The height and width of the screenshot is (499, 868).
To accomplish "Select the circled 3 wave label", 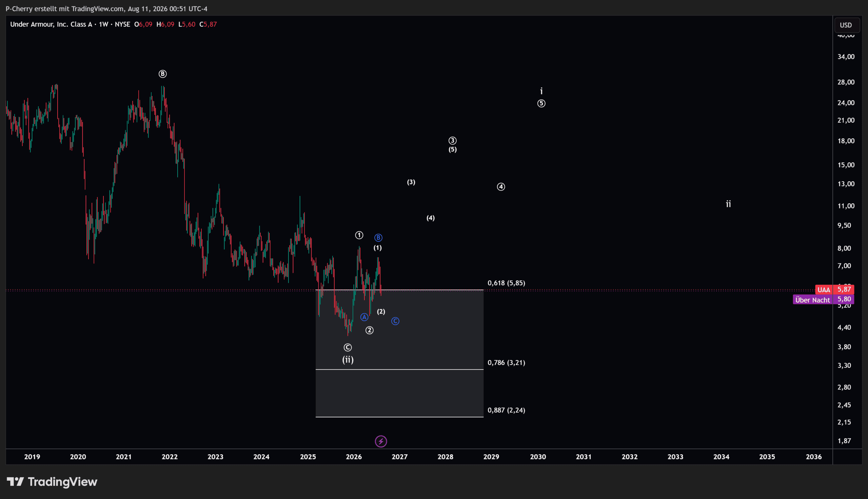I will pyautogui.click(x=452, y=141).
